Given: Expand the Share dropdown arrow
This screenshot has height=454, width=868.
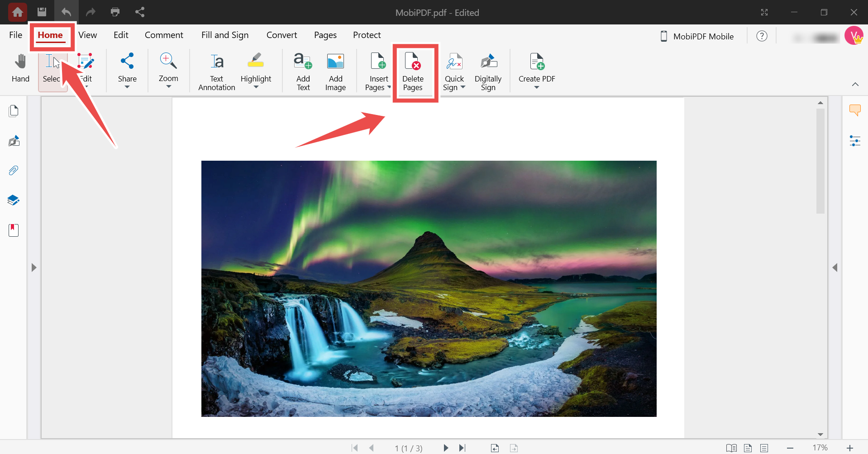Looking at the screenshot, I should click(127, 87).
